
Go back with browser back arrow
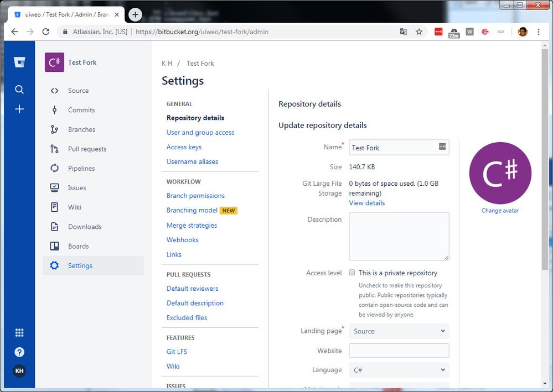click(x=14, y=32)
